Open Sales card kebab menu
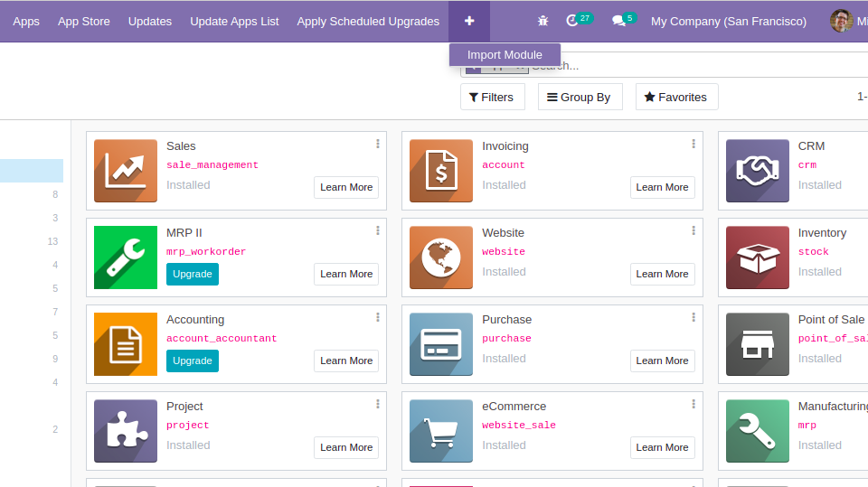Image resolution: width=868 pixels, height=487 pixels. point(378,144)
